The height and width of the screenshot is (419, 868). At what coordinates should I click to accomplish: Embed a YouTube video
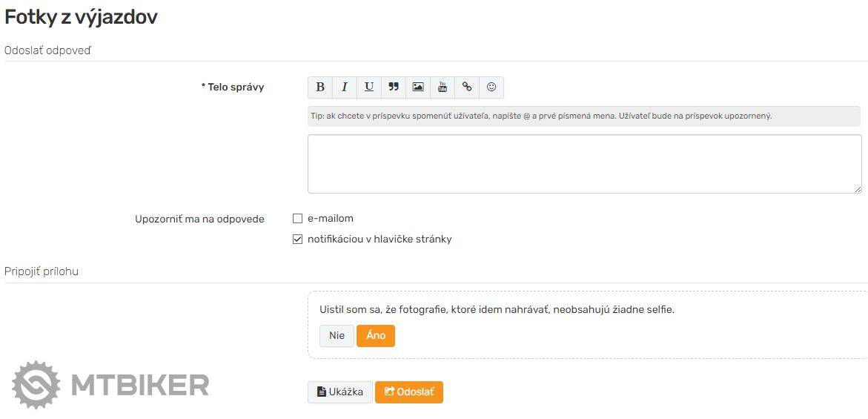click(443, 88)
